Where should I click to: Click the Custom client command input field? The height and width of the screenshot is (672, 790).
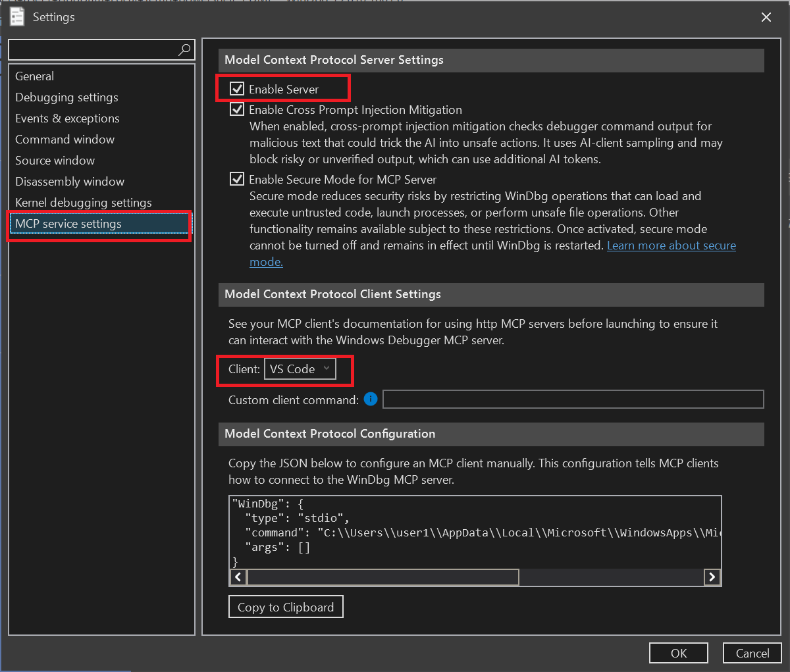(x=573, y=399)
